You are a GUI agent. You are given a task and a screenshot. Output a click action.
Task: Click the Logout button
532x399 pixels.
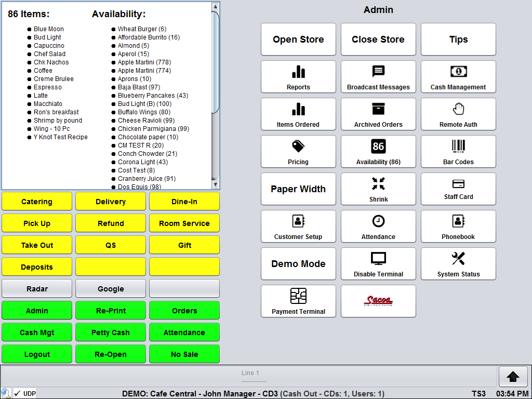37,354
